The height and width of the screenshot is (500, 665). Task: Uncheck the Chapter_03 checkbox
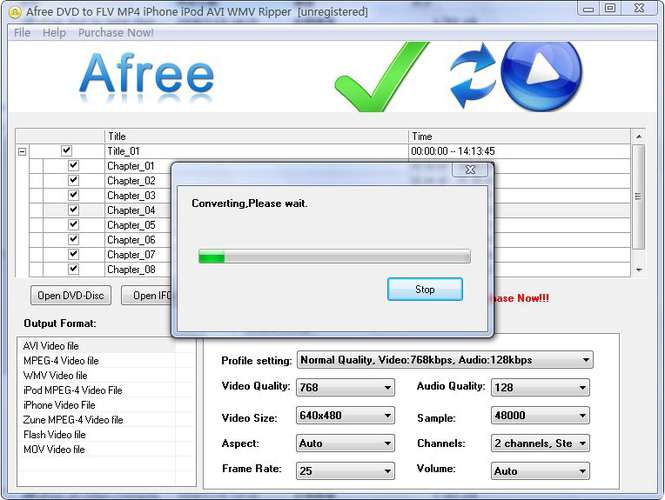pos(73,195)
